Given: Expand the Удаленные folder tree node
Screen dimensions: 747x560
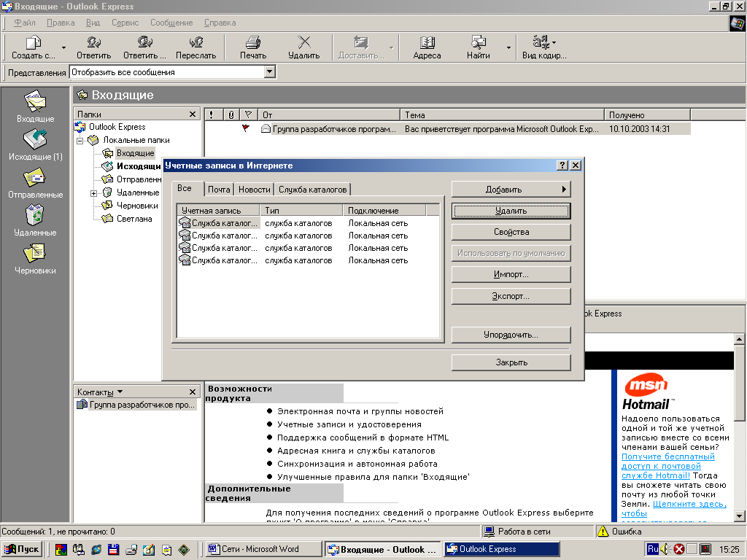Looking at the screenshot, I should pyautogui.click(x=93, y=193).
